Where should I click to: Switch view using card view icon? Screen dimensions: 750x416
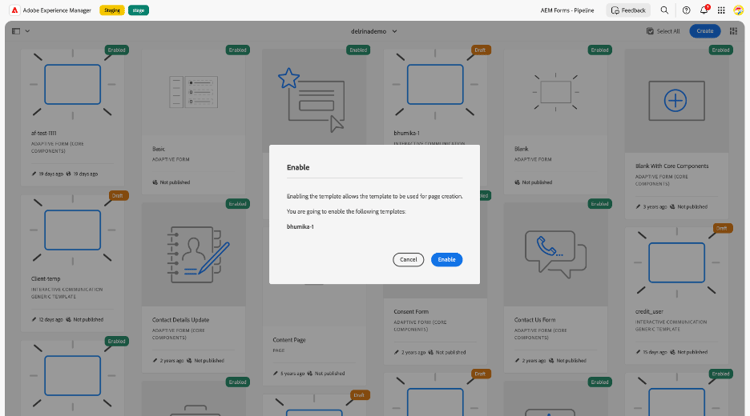pos(733,31)
